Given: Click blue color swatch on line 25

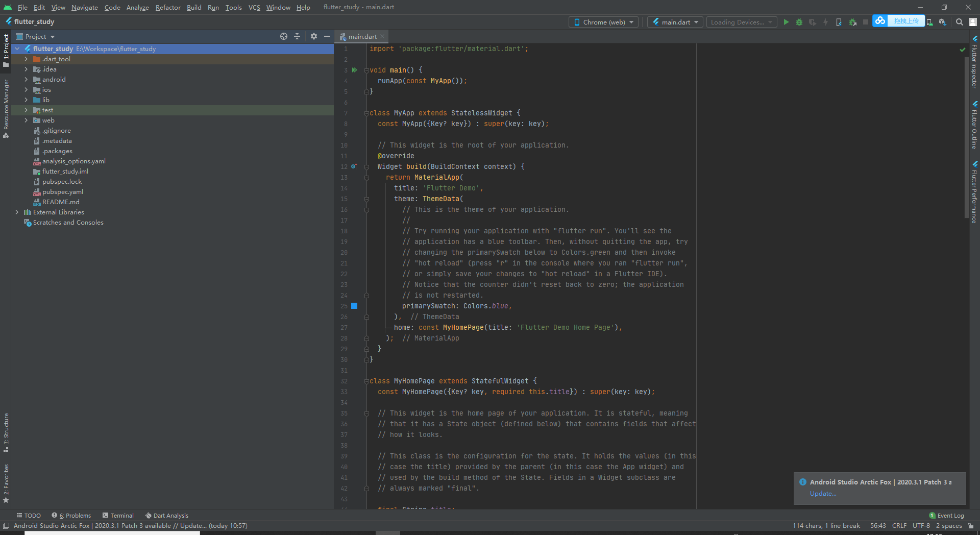Looking at the screenshot, I should (354, 306).
